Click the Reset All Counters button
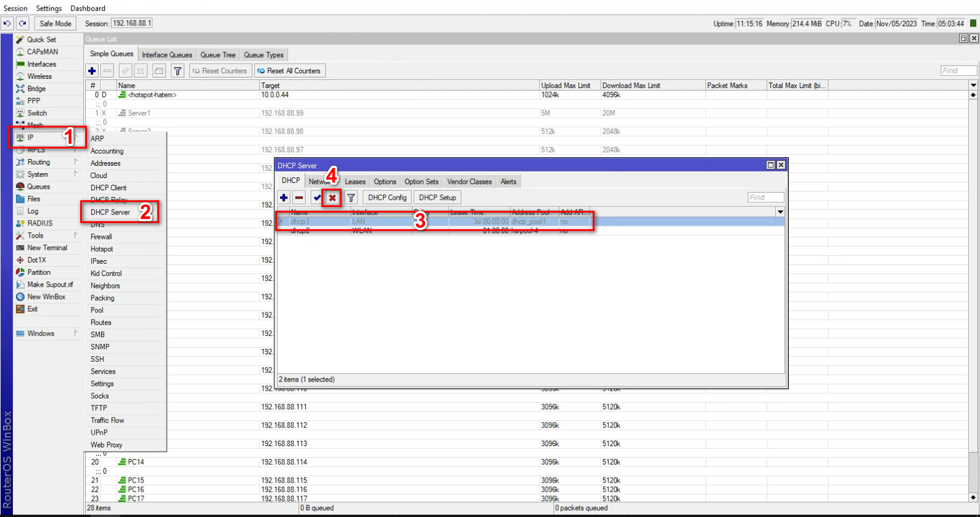Screen dimensions: 980x517 (x=289, y=71)
